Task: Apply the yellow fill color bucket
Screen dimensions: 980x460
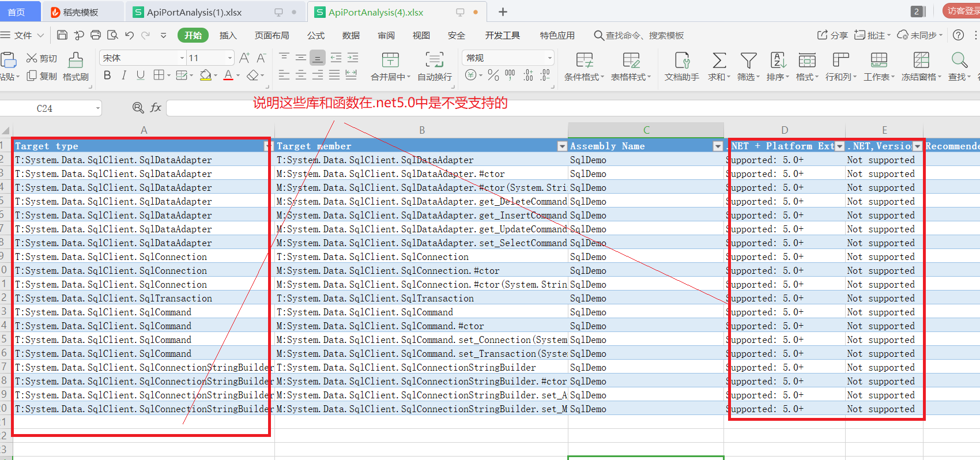Action: coord(205,75)
